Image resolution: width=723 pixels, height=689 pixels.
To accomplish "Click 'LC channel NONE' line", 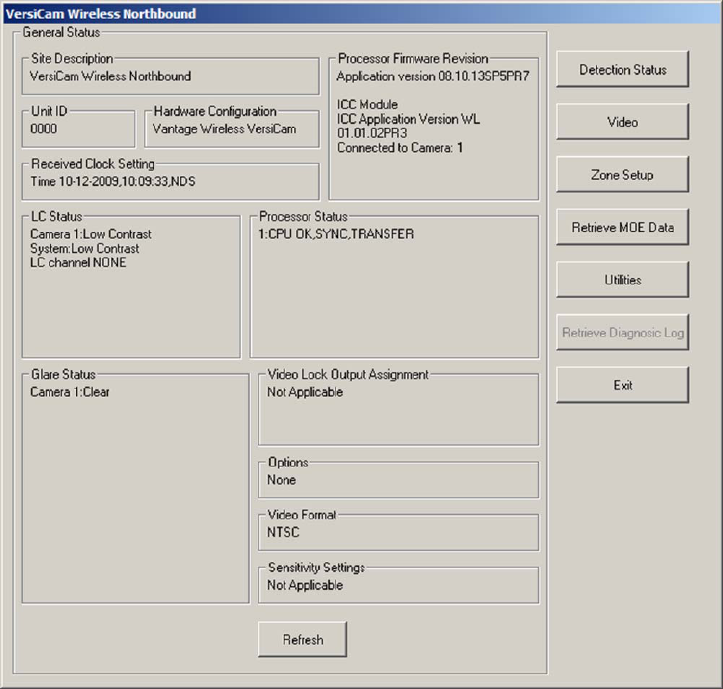I will point(78,262).
